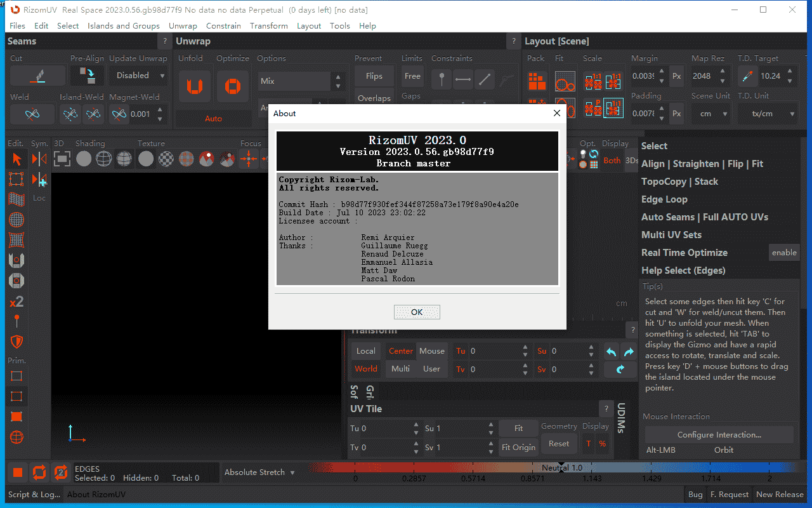812x508 pixels.
Task: Toggle the Auto unwrap mode
Action: pos(213,119)
